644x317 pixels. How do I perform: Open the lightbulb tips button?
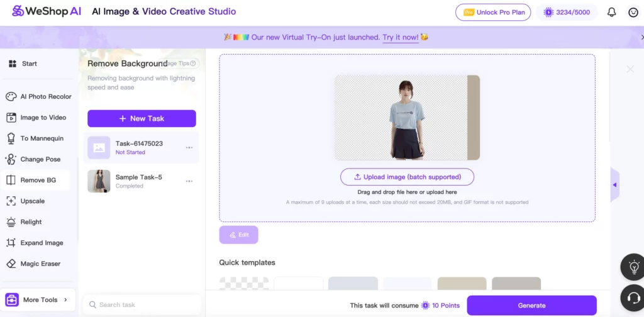634,267
